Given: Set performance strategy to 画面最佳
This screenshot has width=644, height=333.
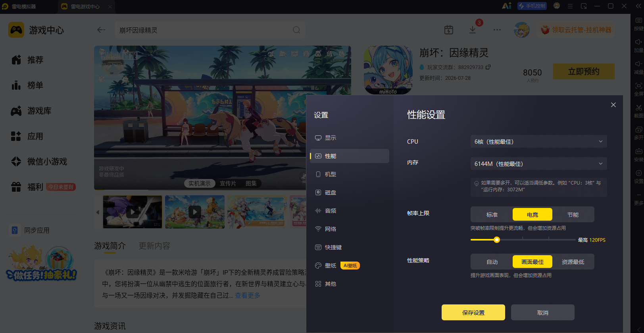Looking at the screenshot, I should coord(533,262).
